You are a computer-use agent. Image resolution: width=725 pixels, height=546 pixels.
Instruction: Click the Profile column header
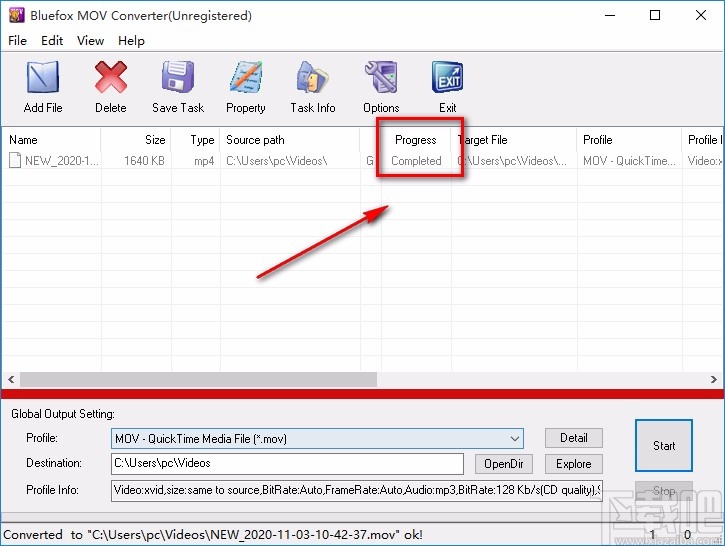pos(629,140)
